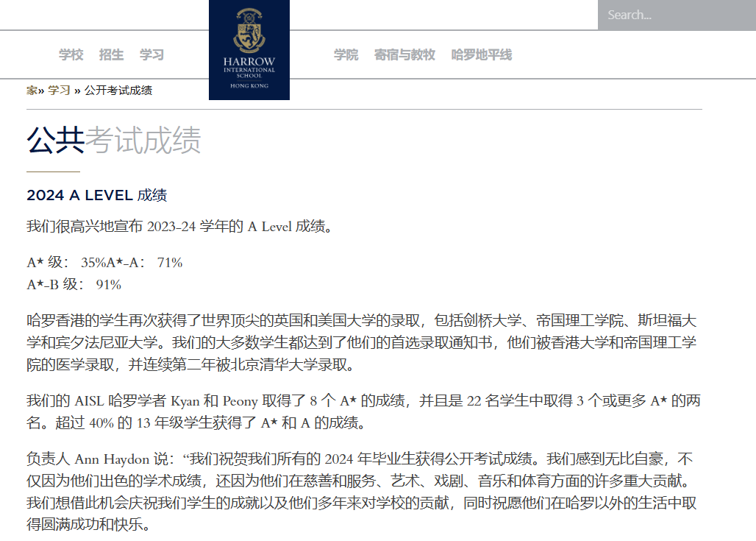Click the A*-B 级: 91% line

pyautogui.click(x=74, y=285)
